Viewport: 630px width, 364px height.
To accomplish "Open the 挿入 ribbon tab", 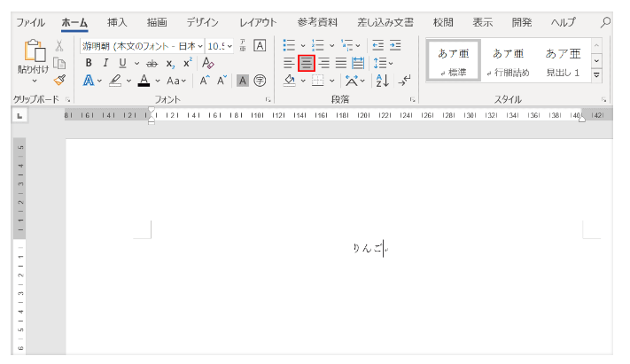I will click(116, 21).
